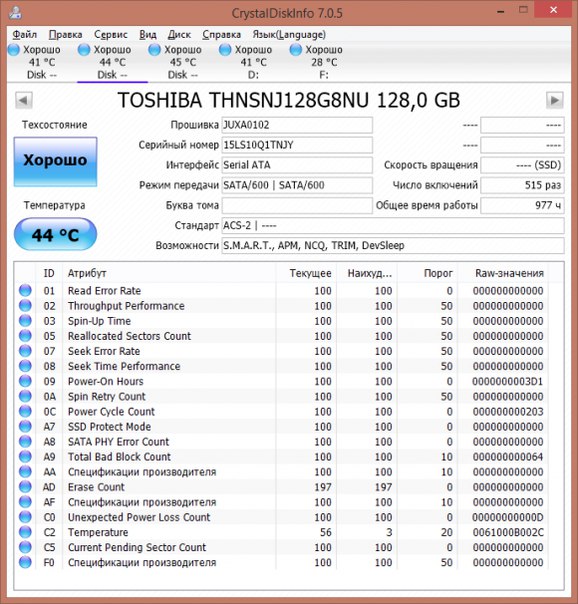The width and height of the screenshot is (578, 604).
Task: Open the Сервис menu
Action: click(x=111, y=35)
